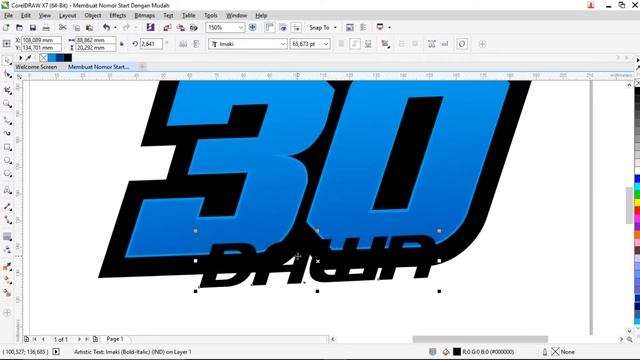The height and width of the screenshot is (360, 640).
Task: Select the Artistic Media tool
Action: [x=7, y=133]
